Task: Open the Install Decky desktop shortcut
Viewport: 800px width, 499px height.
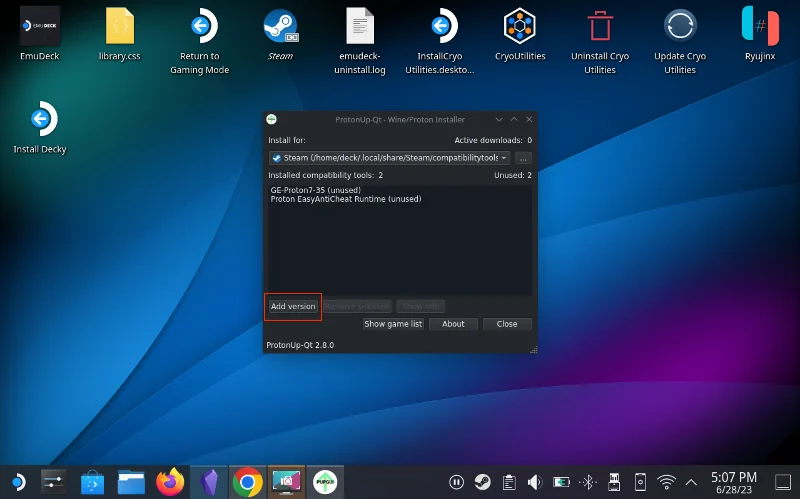Action: (40, 128)
